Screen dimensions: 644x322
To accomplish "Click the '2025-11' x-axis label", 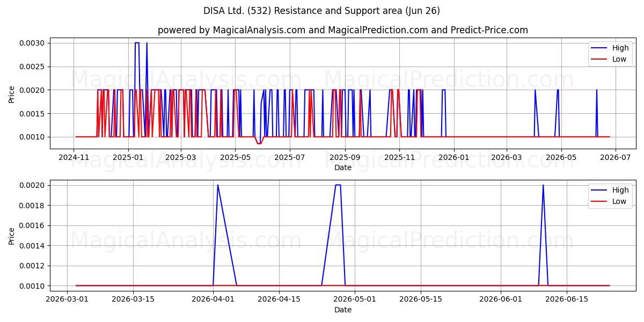I will [x=400, y=157].
